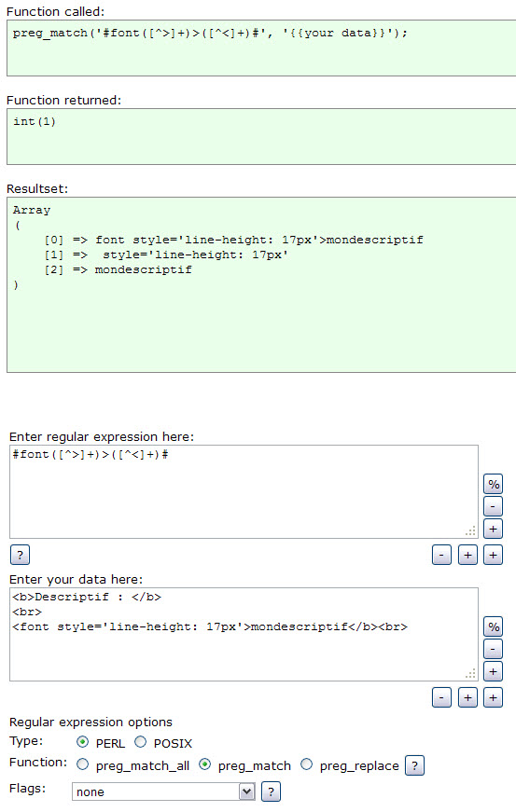Screen dimensions: 516x812
Task: Click the minus button right of regex textarea
Action: click(493, 506)
